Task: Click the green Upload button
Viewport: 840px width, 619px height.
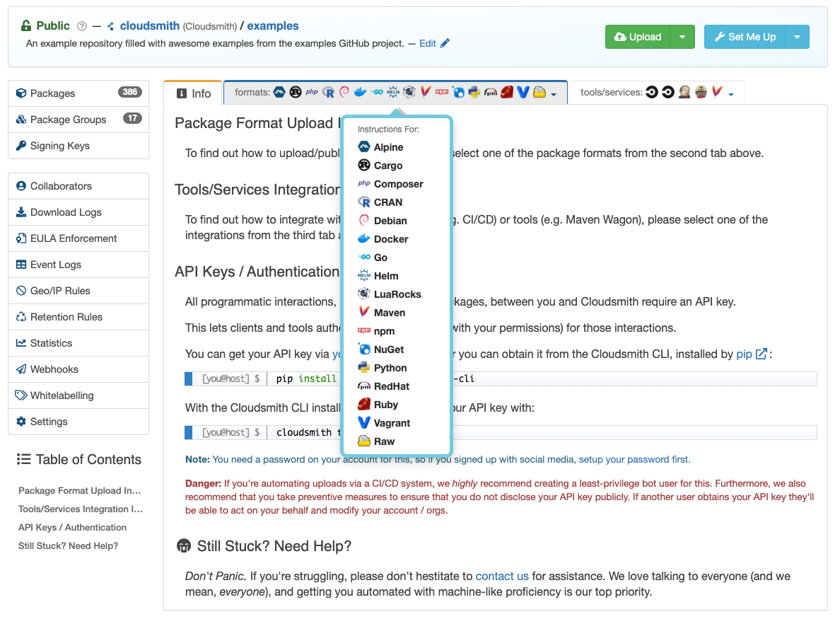Action: [x=638, y=37]
